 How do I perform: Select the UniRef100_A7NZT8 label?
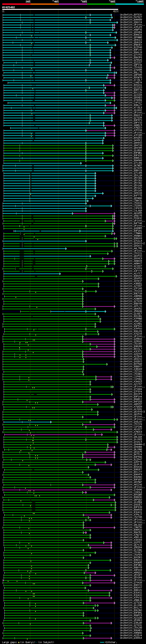(131, 535)
